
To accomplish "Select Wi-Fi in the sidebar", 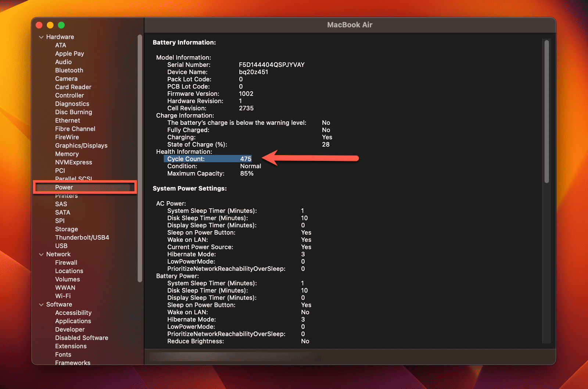I will 63,296.
